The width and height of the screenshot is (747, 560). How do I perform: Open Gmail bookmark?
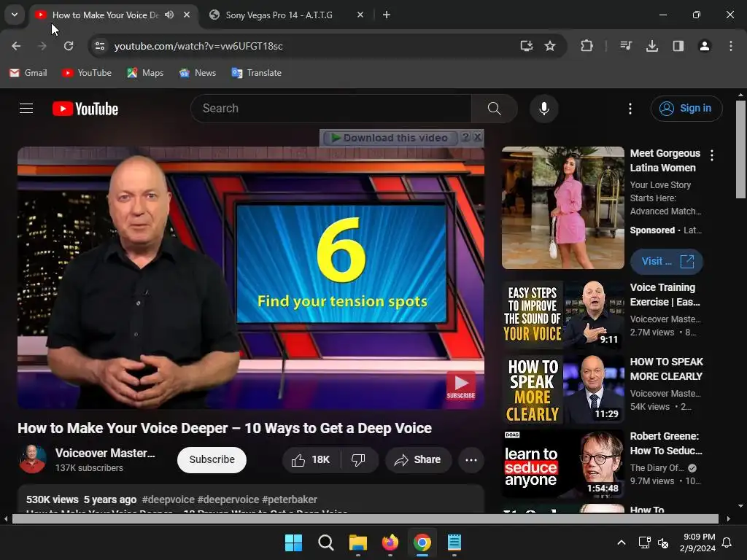point(28,73)
